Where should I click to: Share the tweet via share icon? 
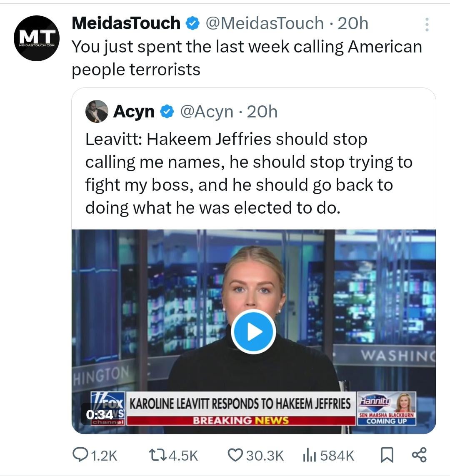[x=419, y=455]
